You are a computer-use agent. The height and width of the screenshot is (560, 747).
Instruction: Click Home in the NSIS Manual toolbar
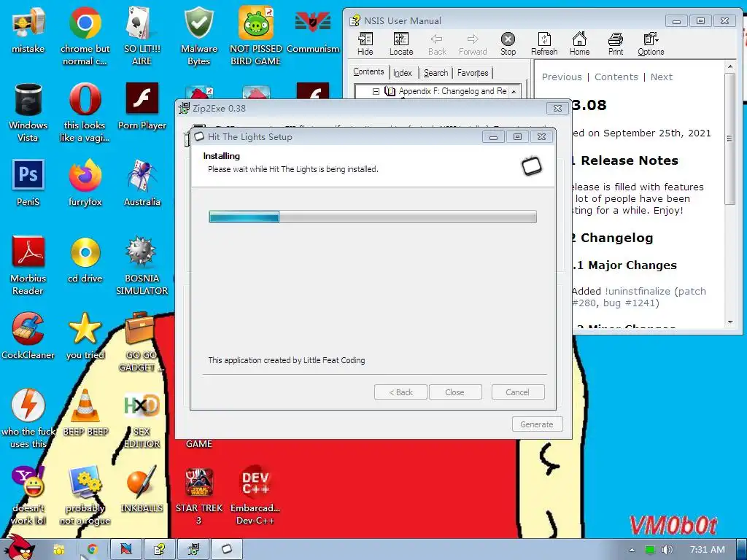(x=579, y=44)
